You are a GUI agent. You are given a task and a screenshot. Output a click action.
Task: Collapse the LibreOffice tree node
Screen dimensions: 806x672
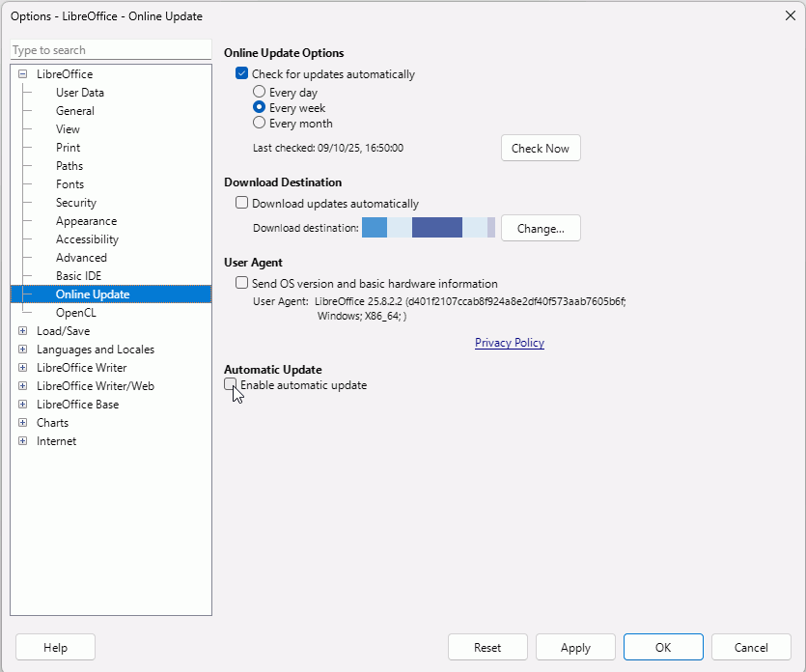pyautogui.click(x=23, y=74)
